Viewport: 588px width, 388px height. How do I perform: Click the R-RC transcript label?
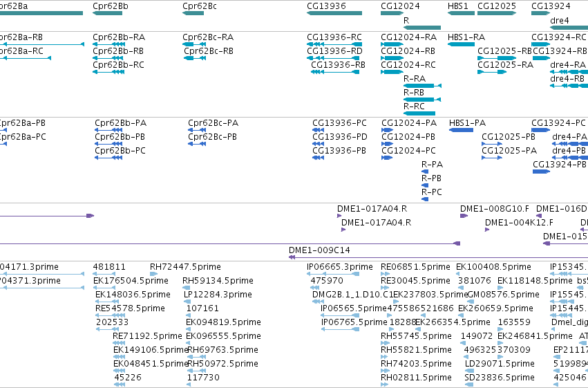414,107
